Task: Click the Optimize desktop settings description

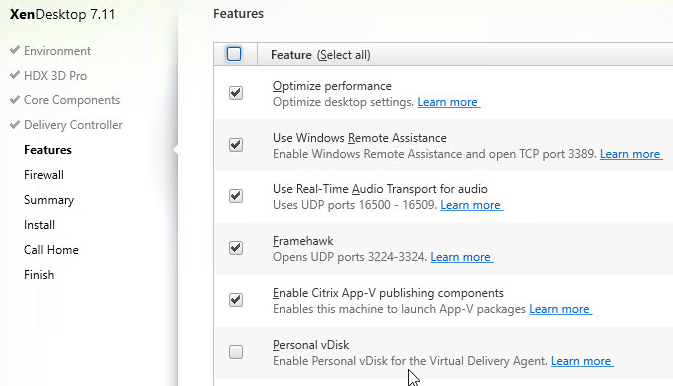Action: click(x=343, y=102)
